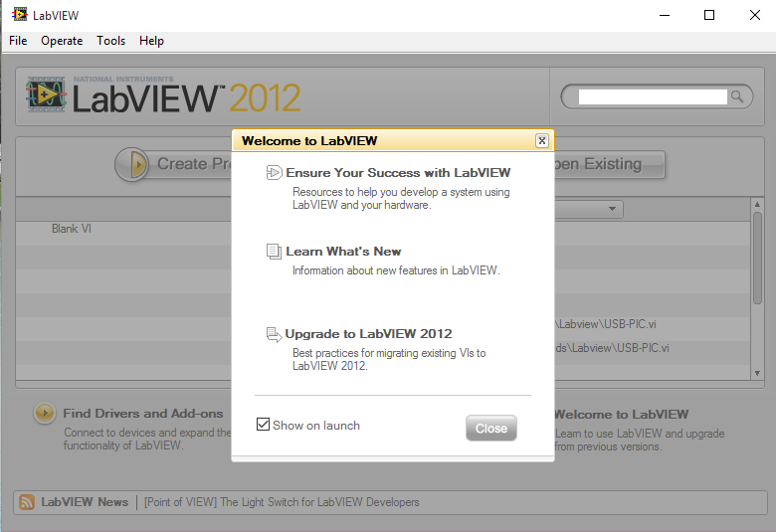Open recent file \Labview\USB-PIC.vi
The image size is (776, 532).
click(x=606, y=324)
